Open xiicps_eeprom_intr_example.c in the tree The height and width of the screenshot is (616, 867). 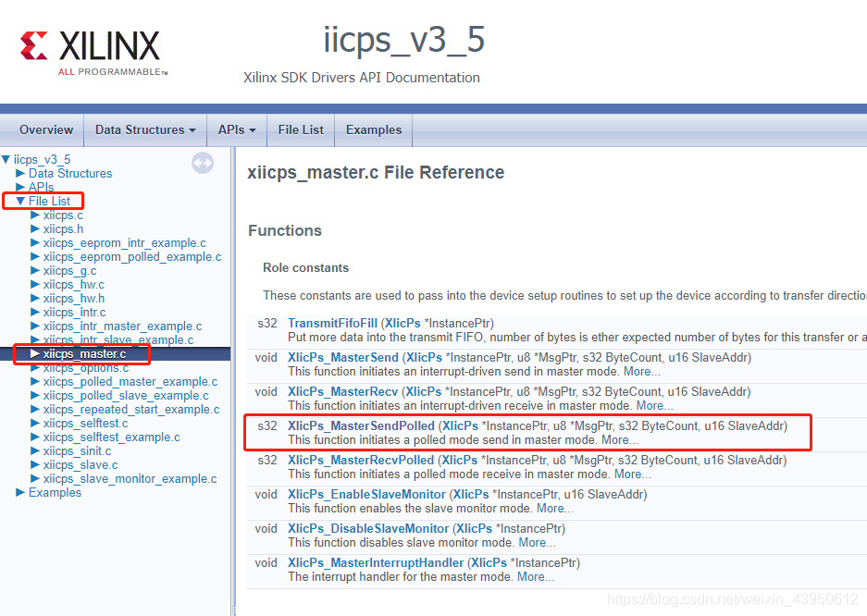124,243
